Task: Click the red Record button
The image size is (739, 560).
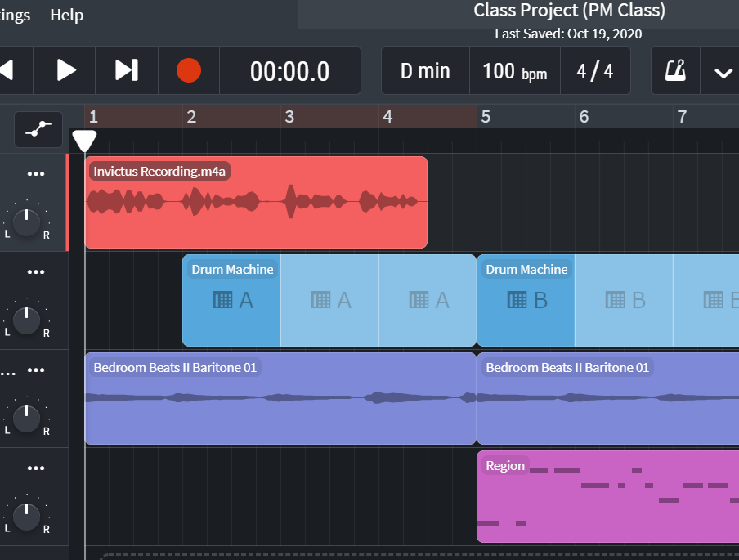Action: pyautogui.click(x=189, y=70)
